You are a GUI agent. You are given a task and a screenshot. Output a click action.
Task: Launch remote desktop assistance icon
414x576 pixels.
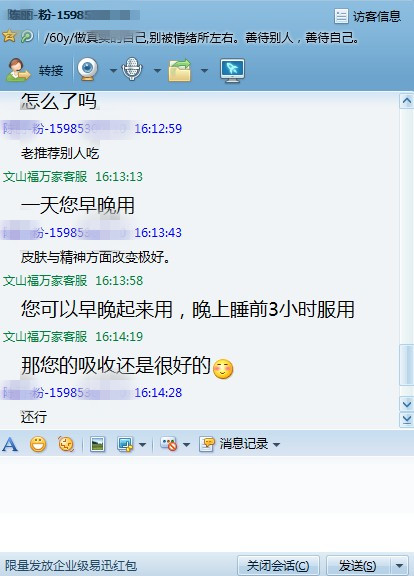point(232,70)
